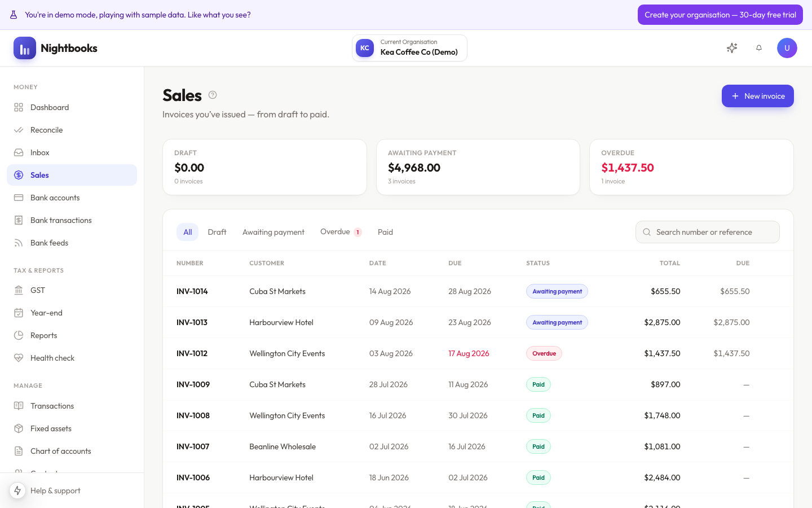Click the Overdue $1,437.50 summary card
The width and height of the screenshot is (812, 508).
(691, 167)
